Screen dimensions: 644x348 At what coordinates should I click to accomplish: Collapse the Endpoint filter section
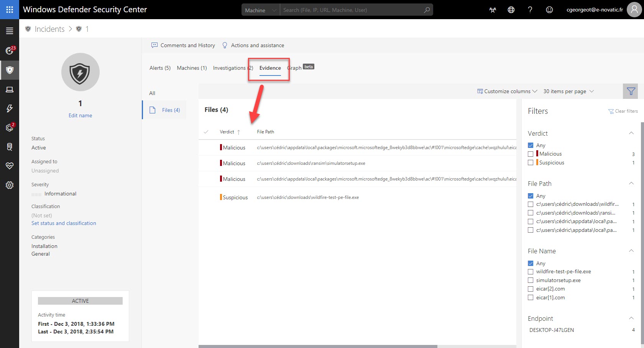pyautogui.click(x=631, y=318)
